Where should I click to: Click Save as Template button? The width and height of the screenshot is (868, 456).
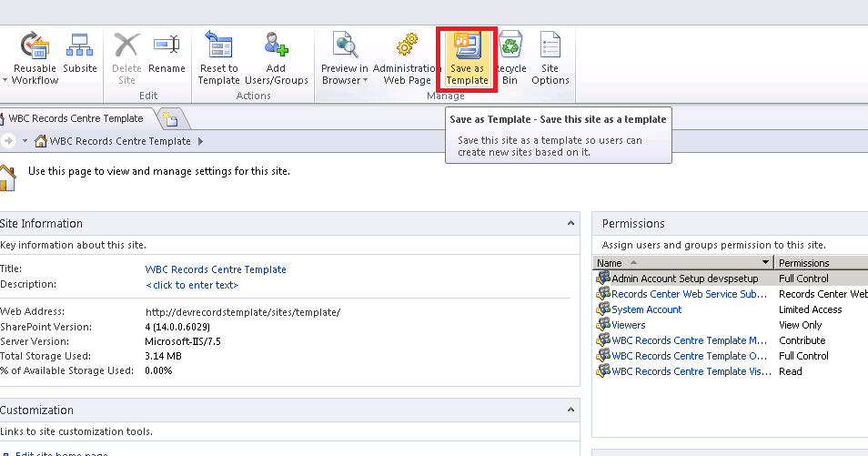(x=467, y=59)
